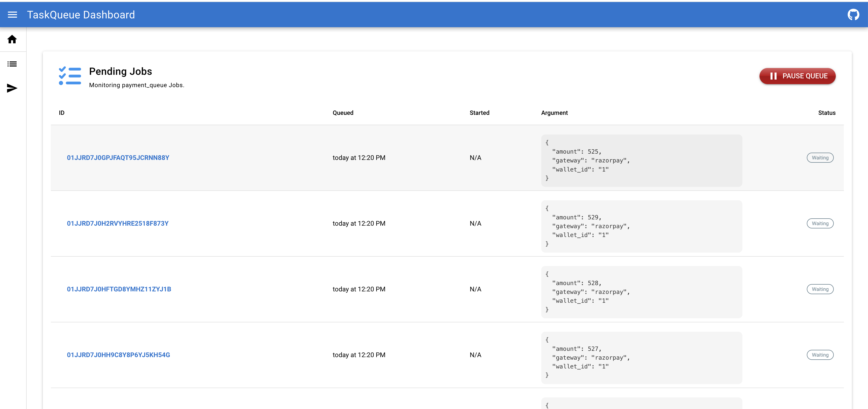Click the argument JSON block with amount 525
This screenshot has width=868, height=409.
tap(641, 160)
